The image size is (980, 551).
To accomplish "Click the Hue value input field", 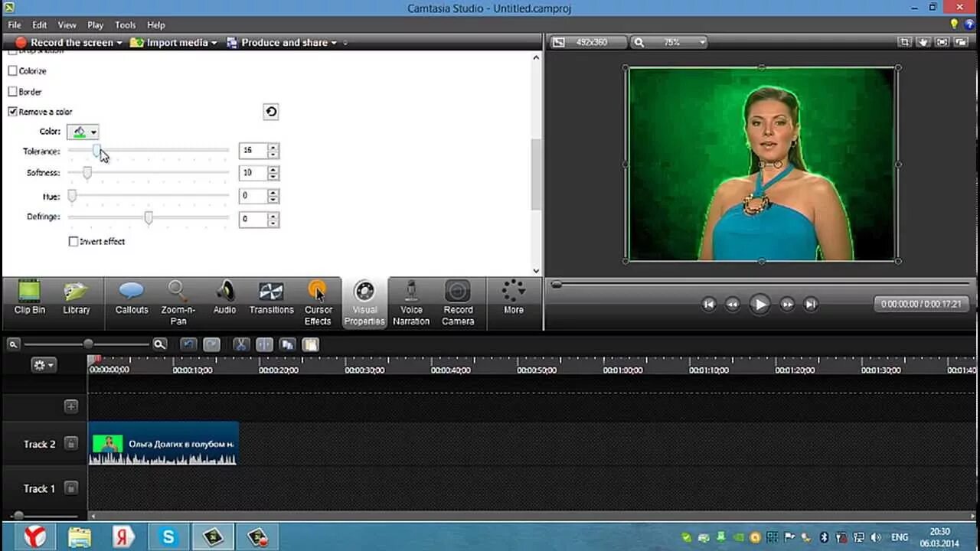I will coord(253,196).
